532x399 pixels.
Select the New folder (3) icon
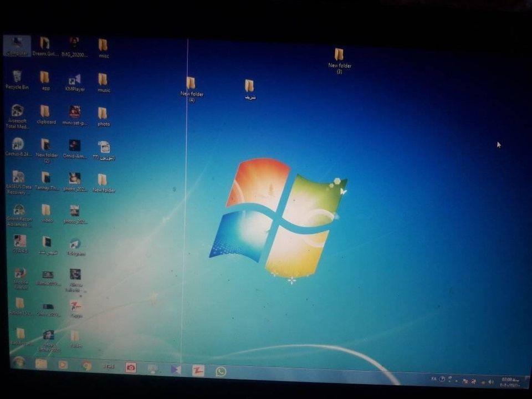339,61
